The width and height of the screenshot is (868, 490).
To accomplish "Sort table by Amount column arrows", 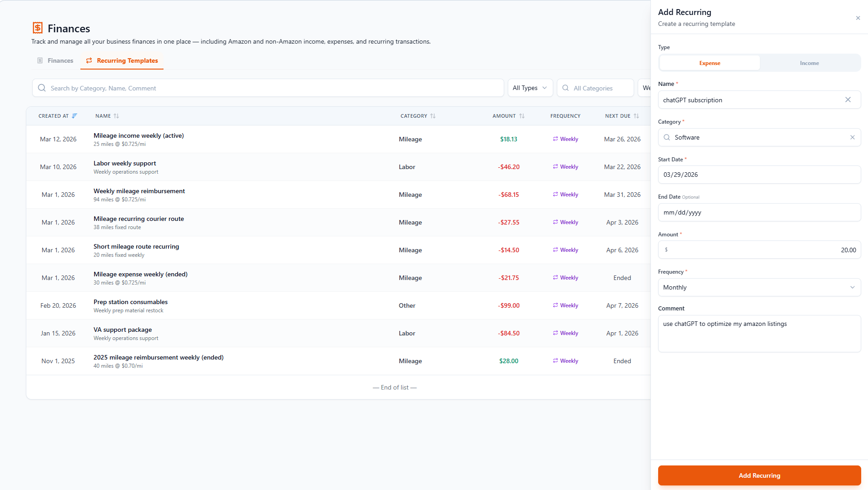I will [522, 116].
